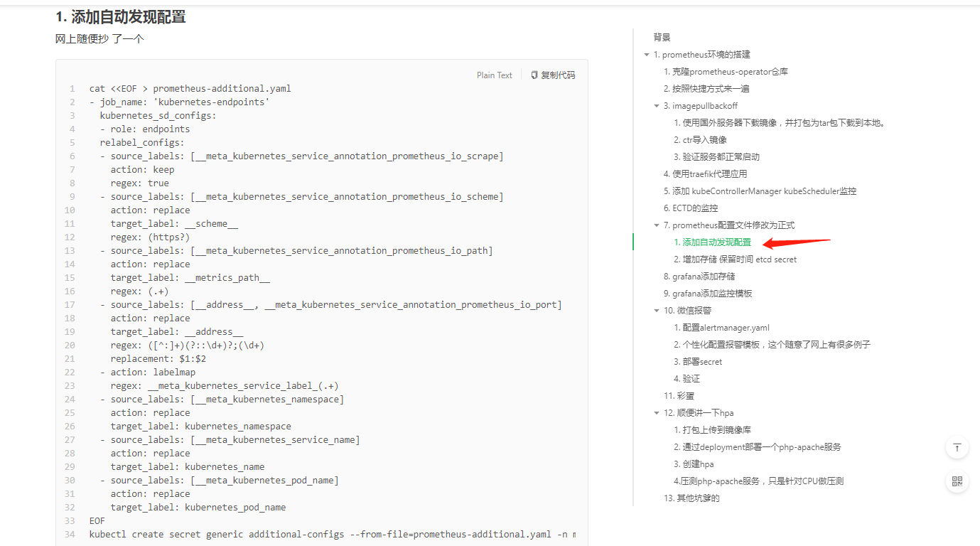Go to '4. 使用traefik代理应用'
This screenshot has height=546, width=980.
[705, 174]
